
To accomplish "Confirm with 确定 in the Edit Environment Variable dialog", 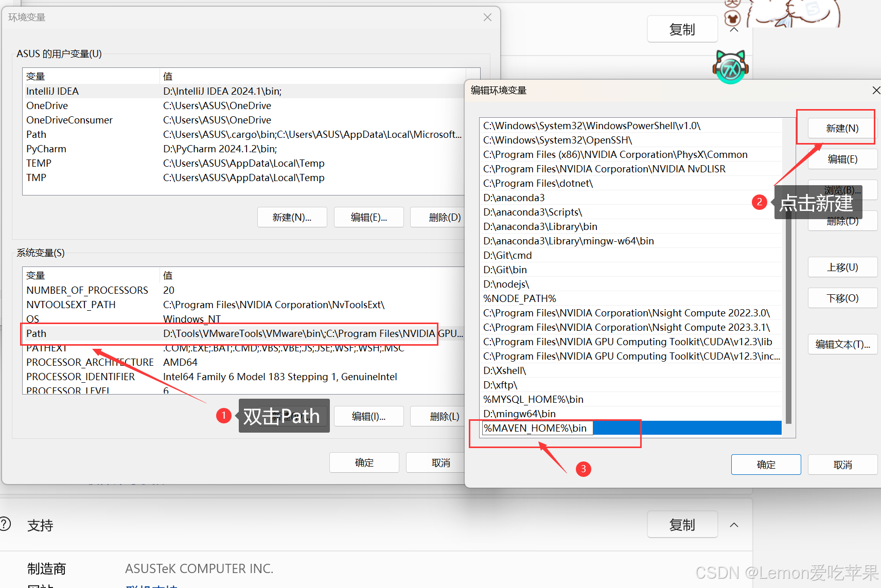I will pyautogui.click(x=766, y=465).
